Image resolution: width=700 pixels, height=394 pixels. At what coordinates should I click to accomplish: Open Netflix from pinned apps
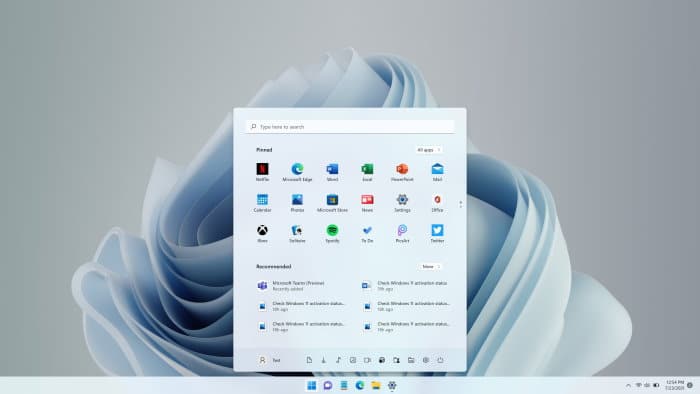(x=262, y=172)
